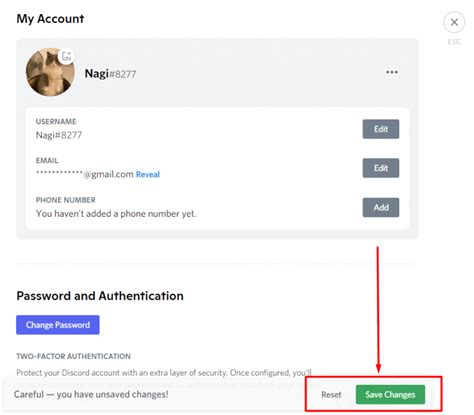Add a phone number
The image size is (474, 415).
(x=381, y=207)
